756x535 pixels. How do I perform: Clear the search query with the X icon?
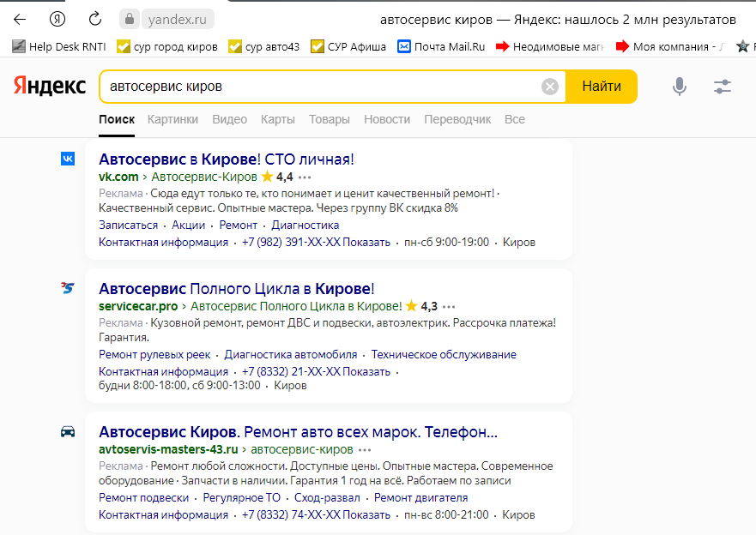tap(550, 87)
